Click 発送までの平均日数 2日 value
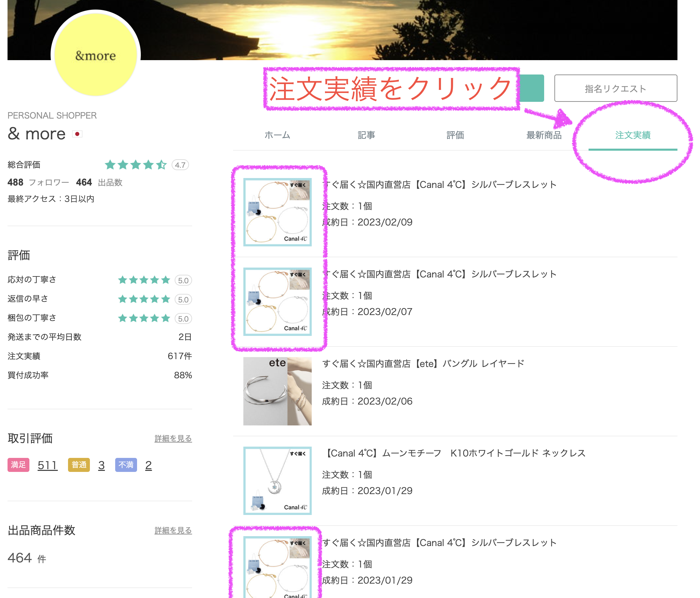Image resolution: width=700 pixels, height=598 pixels. pyautogui.click(x=185, y=337)
